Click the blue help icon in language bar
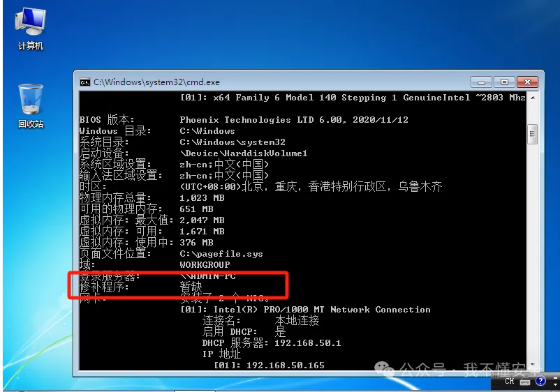This screenshot has width=560, height=392. tap(540, 381)
